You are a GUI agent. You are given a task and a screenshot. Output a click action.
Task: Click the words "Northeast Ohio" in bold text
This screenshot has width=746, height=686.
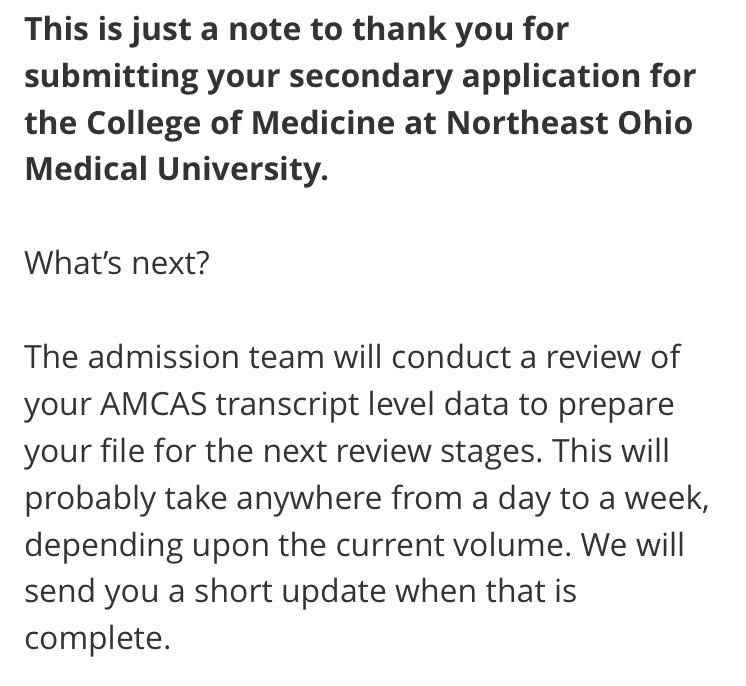point(569,123)
